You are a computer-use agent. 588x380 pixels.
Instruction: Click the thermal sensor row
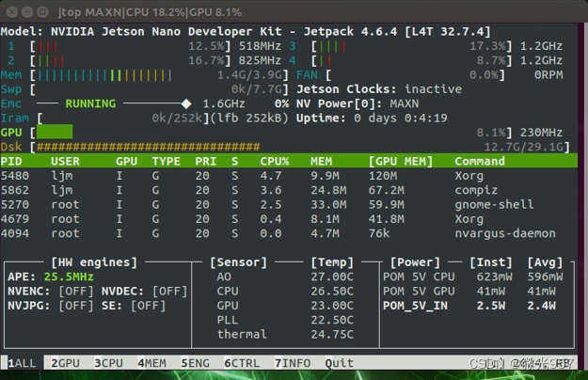285,334
